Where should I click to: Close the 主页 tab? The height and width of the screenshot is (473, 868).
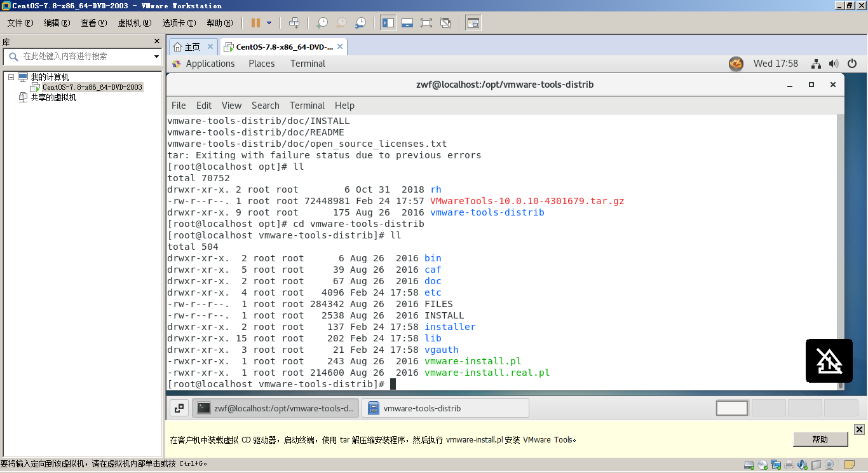[210, 46]
